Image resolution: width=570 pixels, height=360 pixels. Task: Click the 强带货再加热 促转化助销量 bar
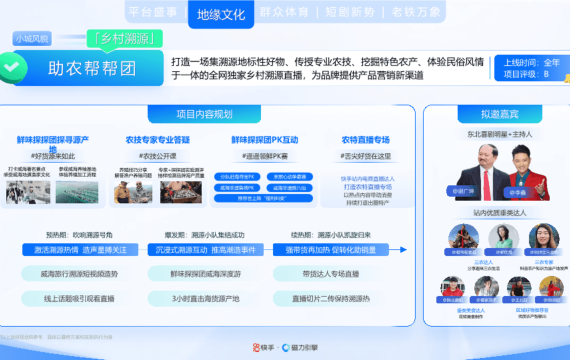point(331,250)
